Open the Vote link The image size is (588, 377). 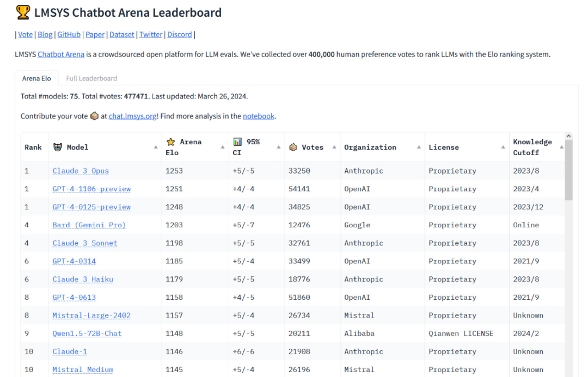25,34
